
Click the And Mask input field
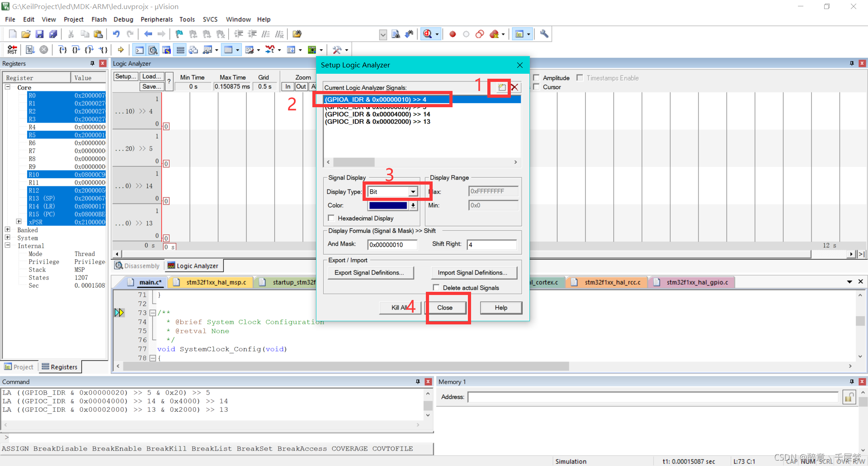(x=393, y=245)
